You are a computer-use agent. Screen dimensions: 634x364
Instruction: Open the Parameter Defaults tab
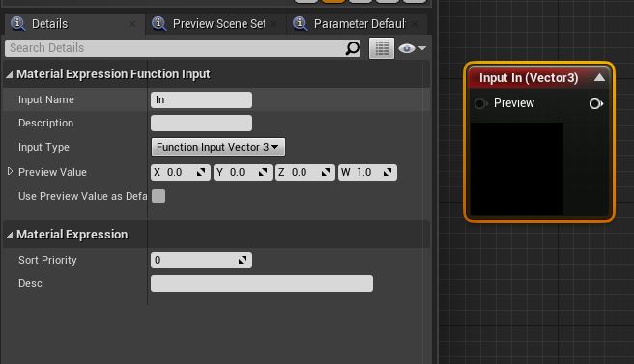tap(357, 24)
